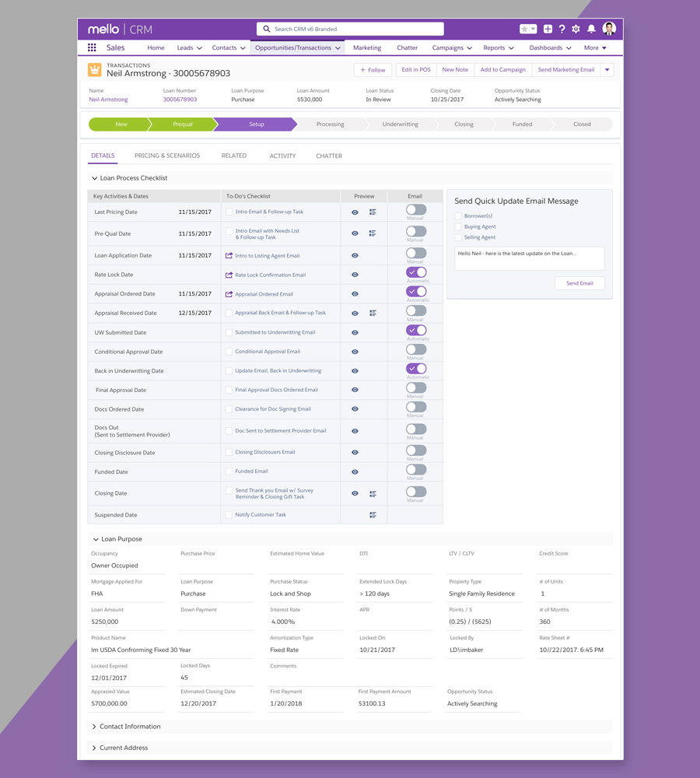Preview the Conditional Approval Email
Image resolution: width=700 pixels, height=778 pixels.
click(x=355, y=352)
